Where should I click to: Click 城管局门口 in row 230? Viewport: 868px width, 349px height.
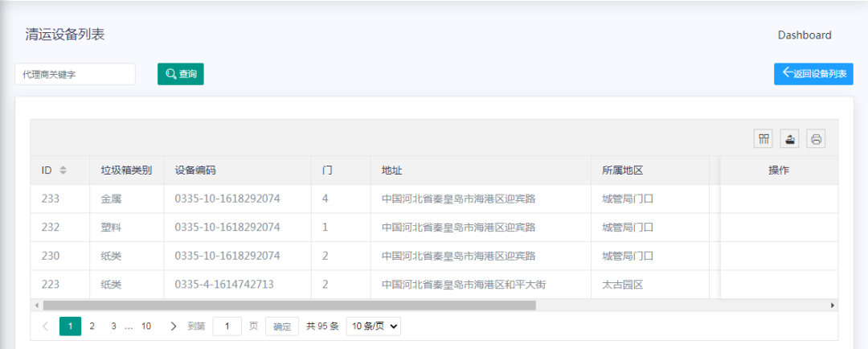point(650,256)
